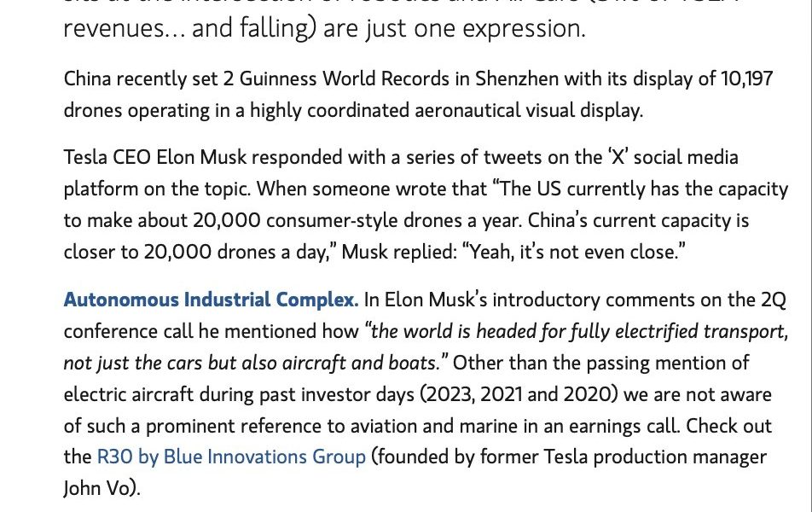Click the "(2023, 2021 and 2020)" years text
The height and width of the screenshot is (512, 812).
(519, 394)
